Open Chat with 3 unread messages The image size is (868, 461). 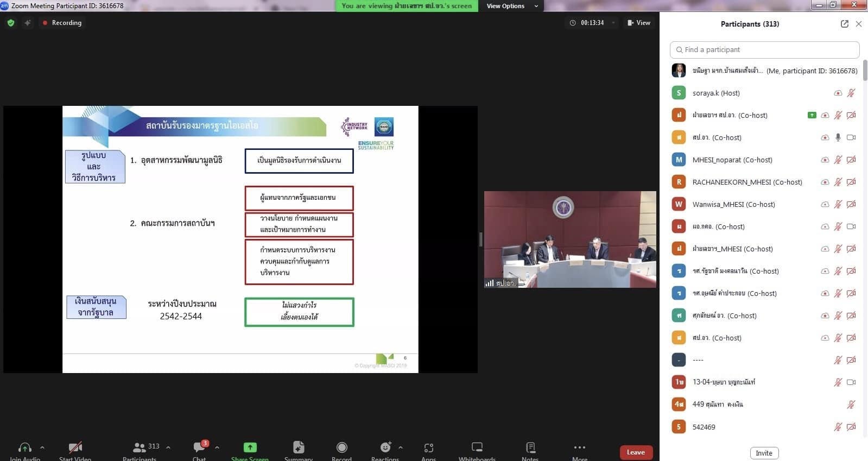coord(200,447)
